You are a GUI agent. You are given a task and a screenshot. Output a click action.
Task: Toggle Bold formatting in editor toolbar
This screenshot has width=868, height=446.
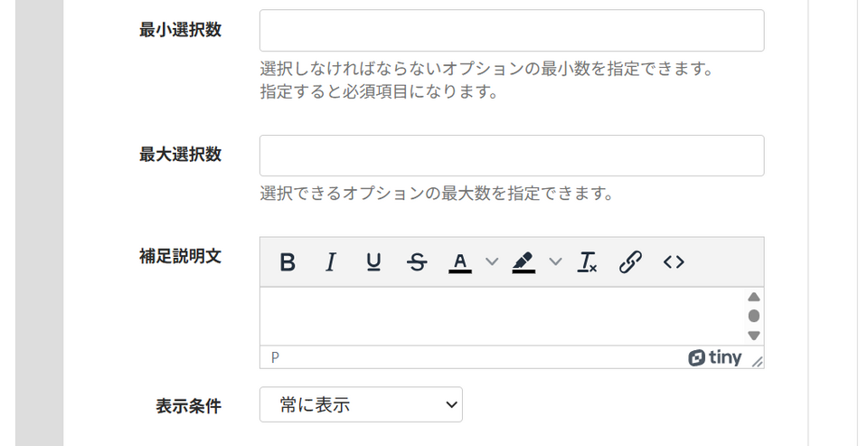coord(288,262)
